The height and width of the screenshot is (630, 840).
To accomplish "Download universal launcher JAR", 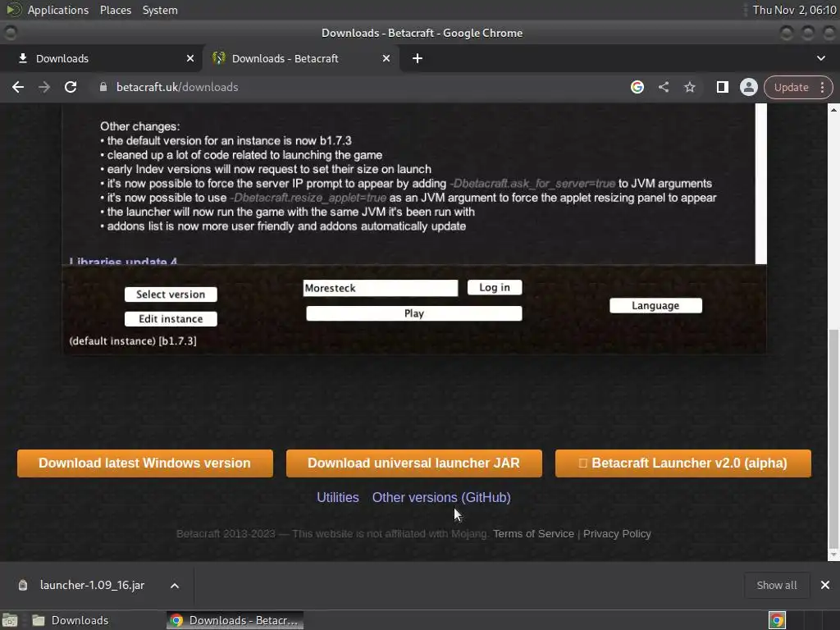I will [x=414, y=463].
